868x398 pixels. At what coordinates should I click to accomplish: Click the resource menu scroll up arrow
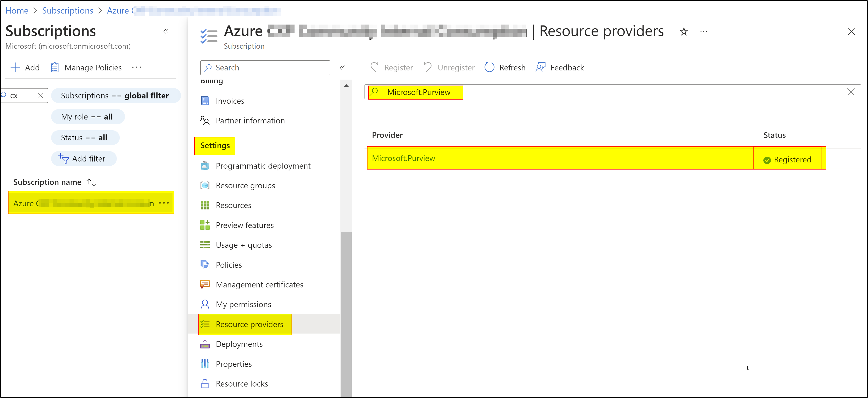coord(346,86)
